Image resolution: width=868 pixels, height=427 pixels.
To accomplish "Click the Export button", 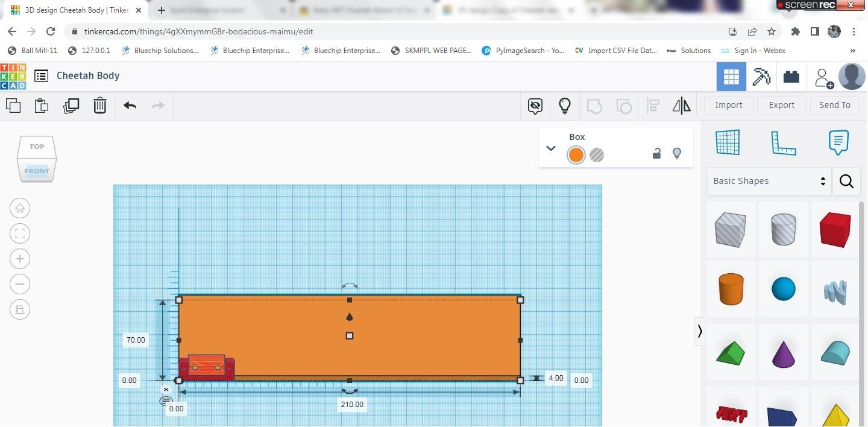I will pyautogui.click(x=782, y=105).
